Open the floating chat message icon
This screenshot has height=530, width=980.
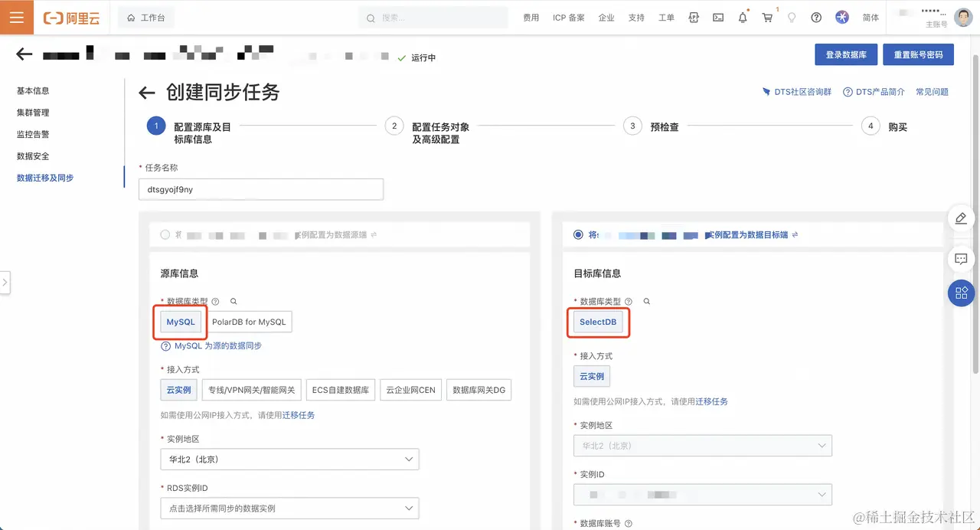point(961,259)
